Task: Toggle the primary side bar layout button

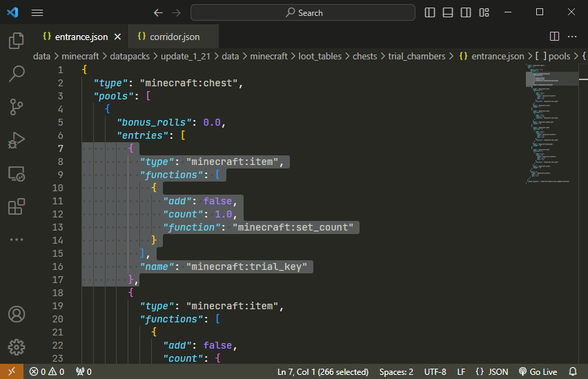Action: pyautogui.click(x=430, y=12)
